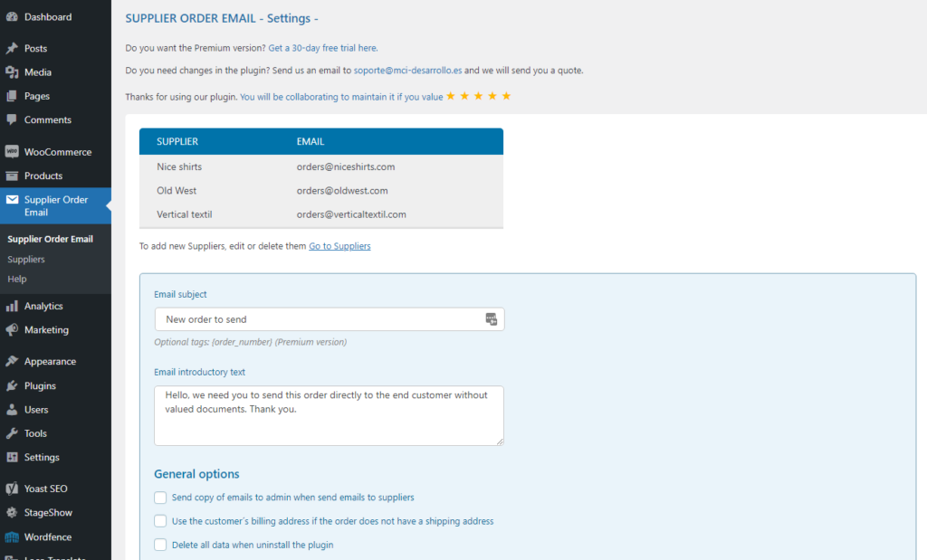The height and width of the screenshot is (560, 927).
Task: Click the Dashboard gauge icon
Action: click(x=12, y=17)
